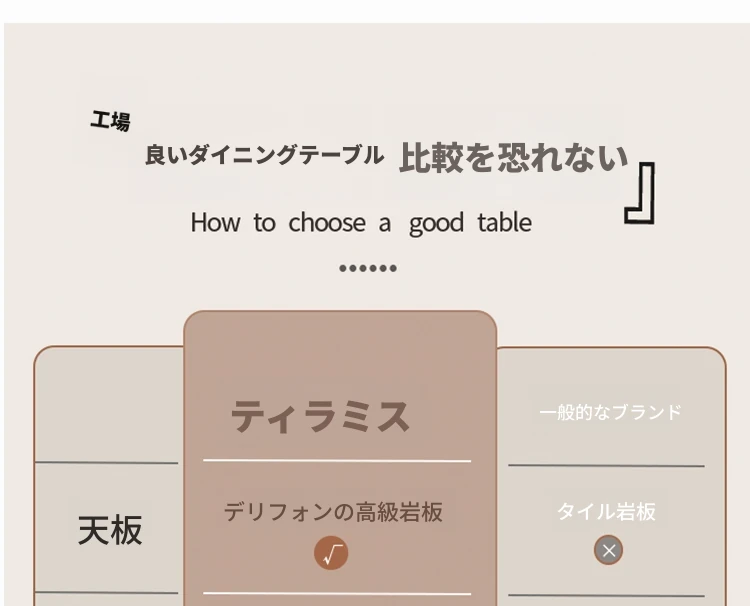
Task: Click the white divider line under ティラミス
Action: [337, 461]
